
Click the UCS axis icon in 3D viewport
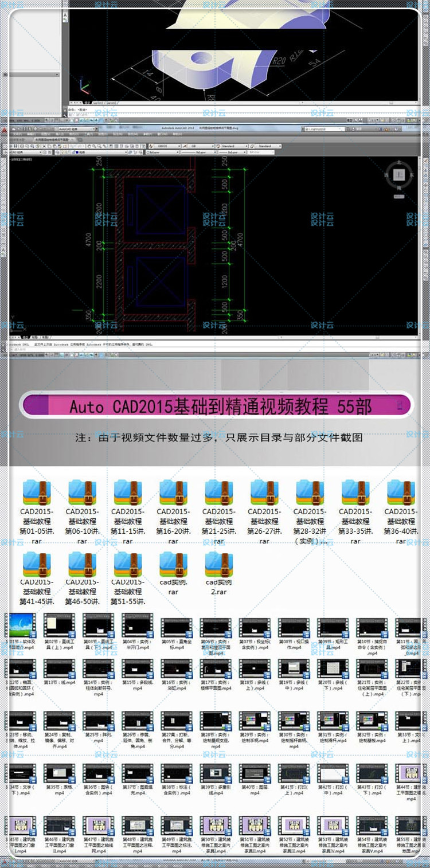[x=84, y=87]
